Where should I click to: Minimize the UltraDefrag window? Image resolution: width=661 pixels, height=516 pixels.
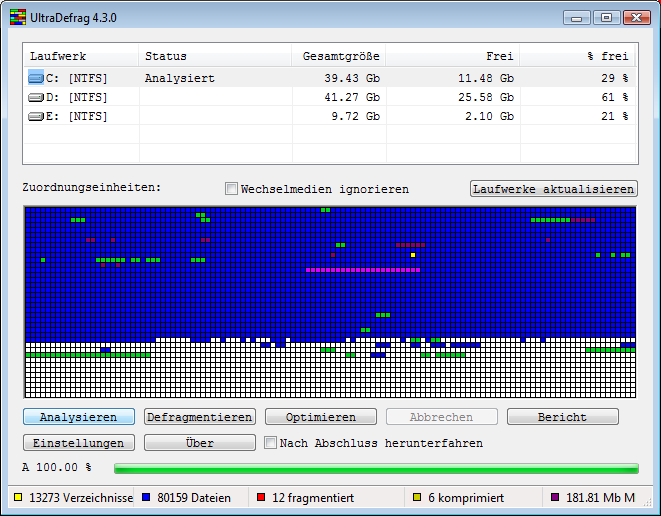[x=576, y=18]
